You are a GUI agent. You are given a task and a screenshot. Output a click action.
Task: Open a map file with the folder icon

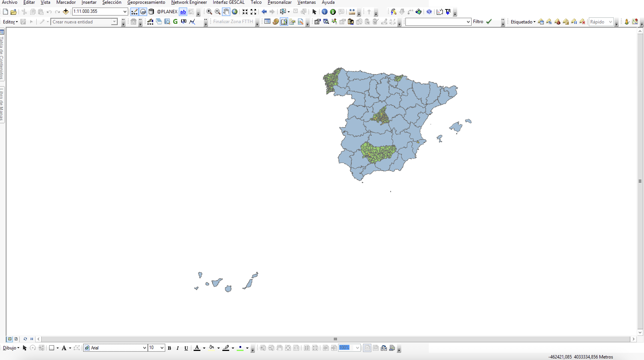(x=13, y=12)
